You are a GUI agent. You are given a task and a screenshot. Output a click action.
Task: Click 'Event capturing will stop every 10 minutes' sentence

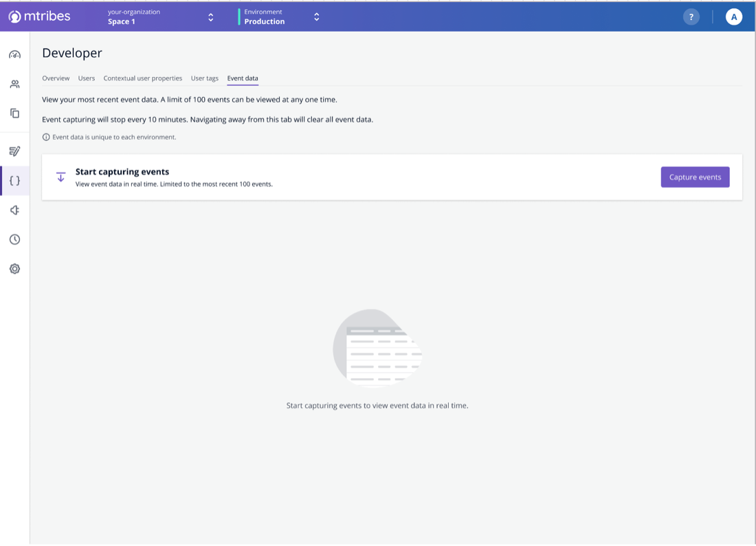(208, 120)
